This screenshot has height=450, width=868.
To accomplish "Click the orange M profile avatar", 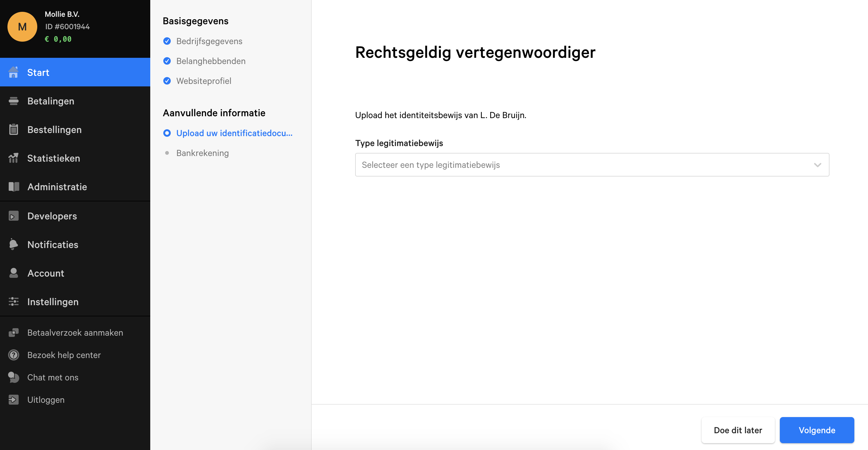I will [x=22, y=27].
